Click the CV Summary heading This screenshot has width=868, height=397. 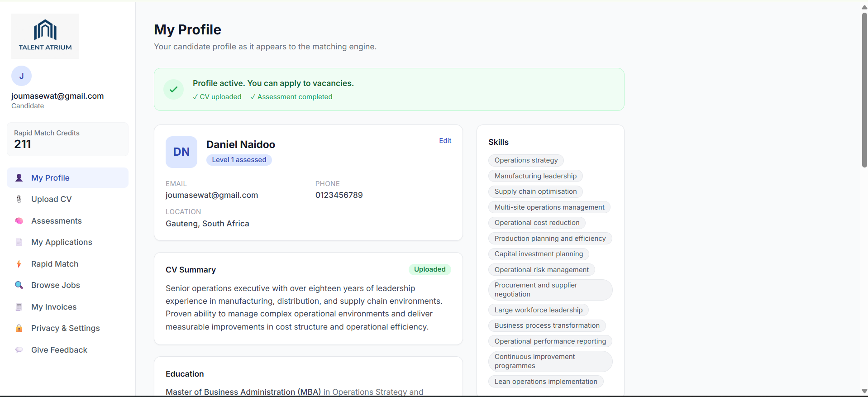coord(191,270)
